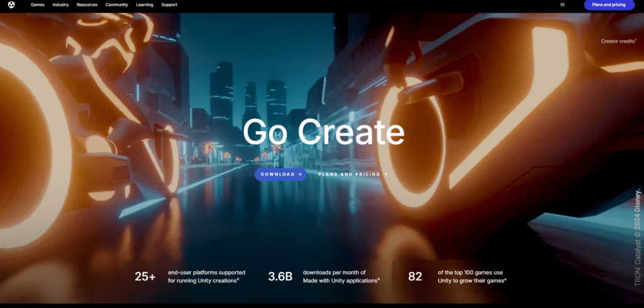Click the Unity logo icon
The width and height of the screenshot is (644, 308).
point(11,5)
